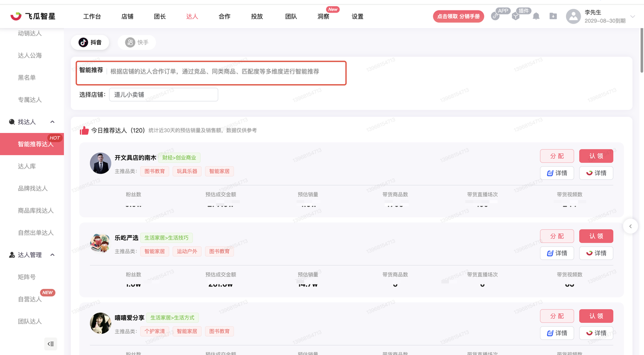
Task: Expand the account dropdown arrow
Action: pos(633,17)
